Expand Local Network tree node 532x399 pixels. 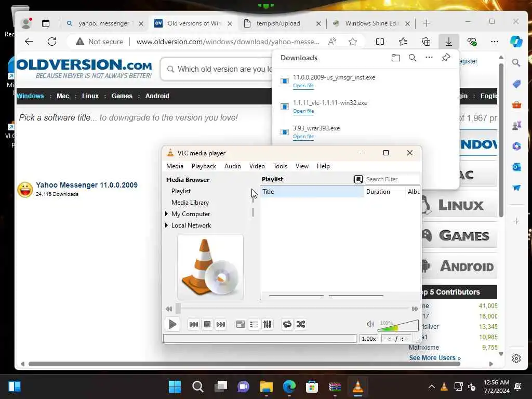pyautogui.click(x=167, y=225)
